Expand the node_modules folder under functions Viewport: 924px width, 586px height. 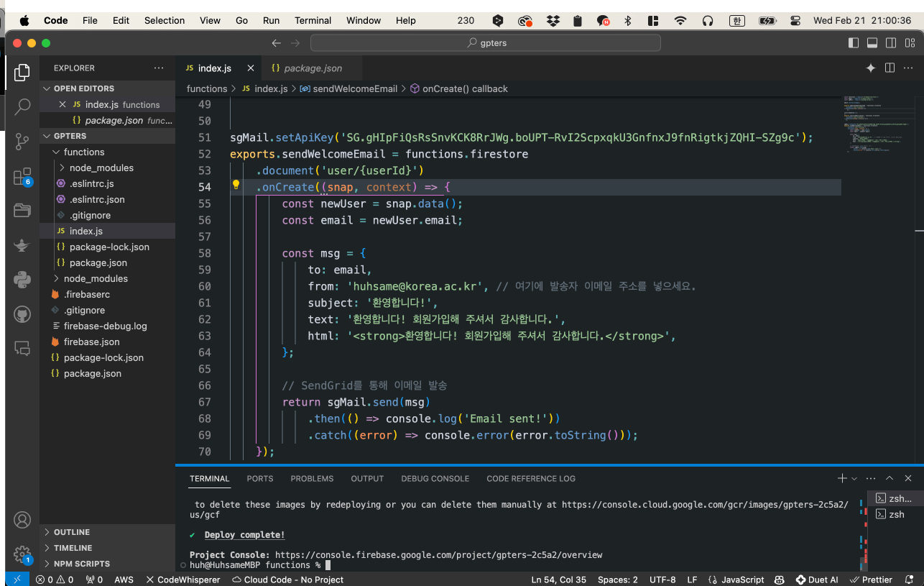101,168
